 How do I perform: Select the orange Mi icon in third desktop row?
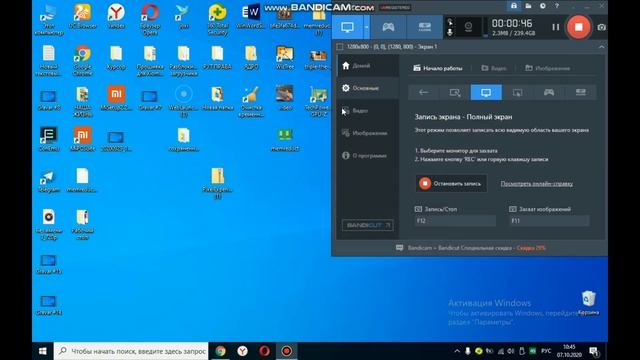click(116, 98)
